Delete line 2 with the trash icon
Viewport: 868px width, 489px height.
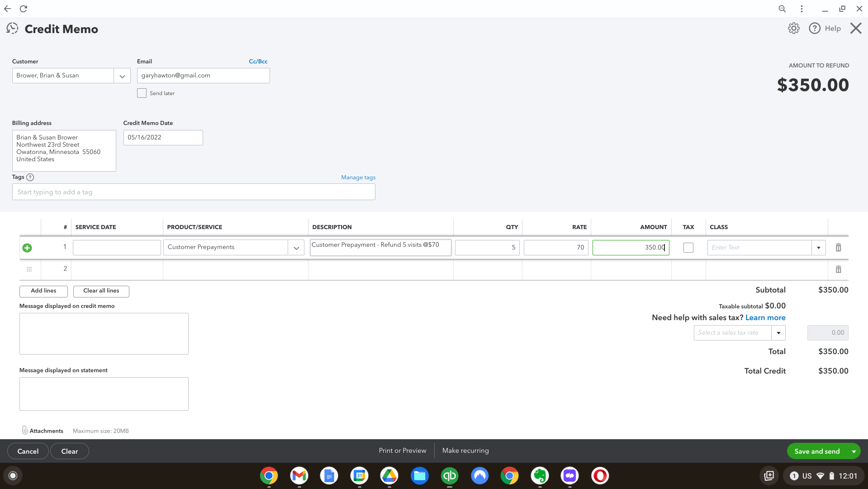[x=838, y=269]
